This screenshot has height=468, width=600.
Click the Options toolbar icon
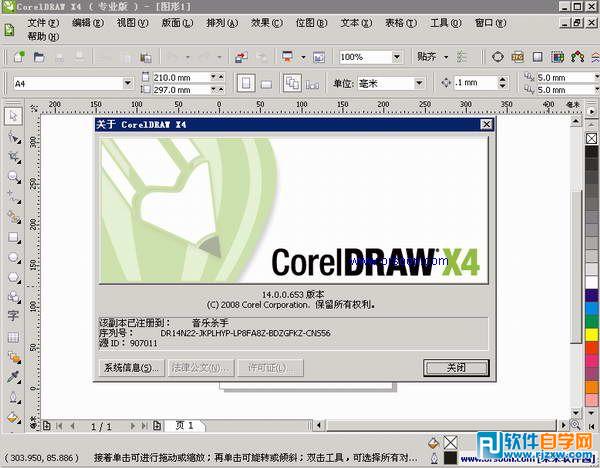click(x=461, y=57)
